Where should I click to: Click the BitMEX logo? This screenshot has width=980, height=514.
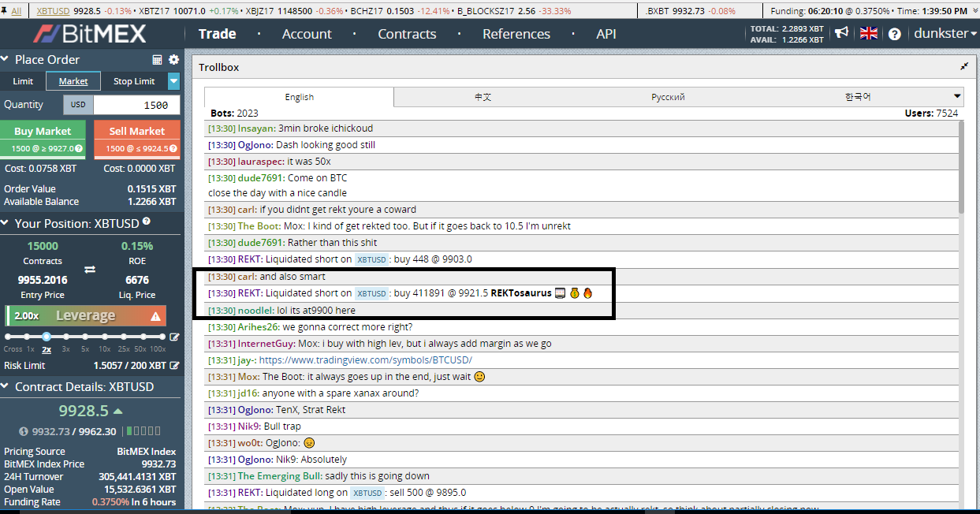coord(89,34)
